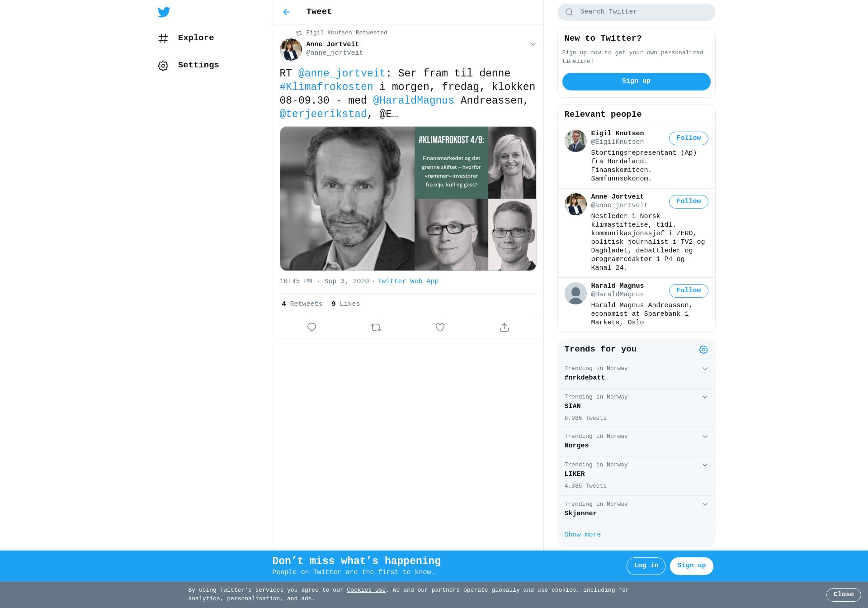Click the Log in button in the banner
868x608 pixels.
[646, 566]
